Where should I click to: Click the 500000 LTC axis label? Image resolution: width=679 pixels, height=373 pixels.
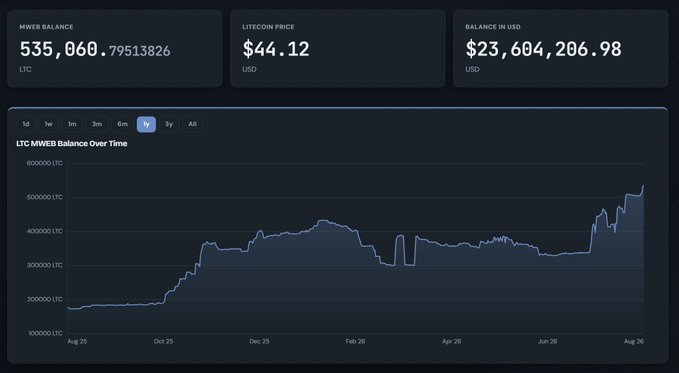(45, 197)
